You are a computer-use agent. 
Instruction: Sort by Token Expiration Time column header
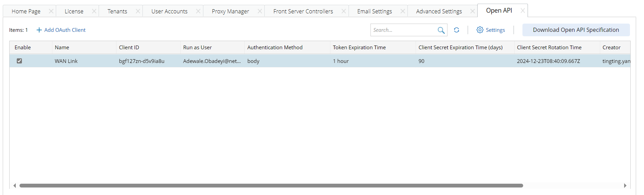coord(359,48)
